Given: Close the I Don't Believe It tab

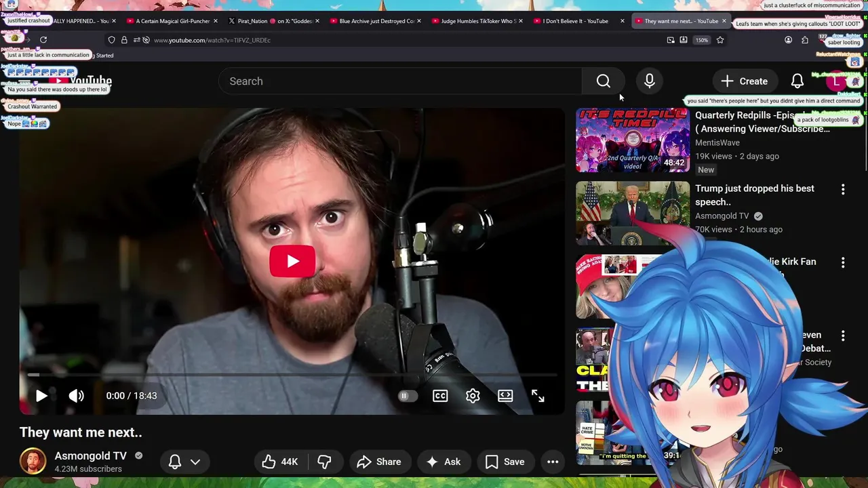Looking at the screenshot, I should [x=623, y=21].
